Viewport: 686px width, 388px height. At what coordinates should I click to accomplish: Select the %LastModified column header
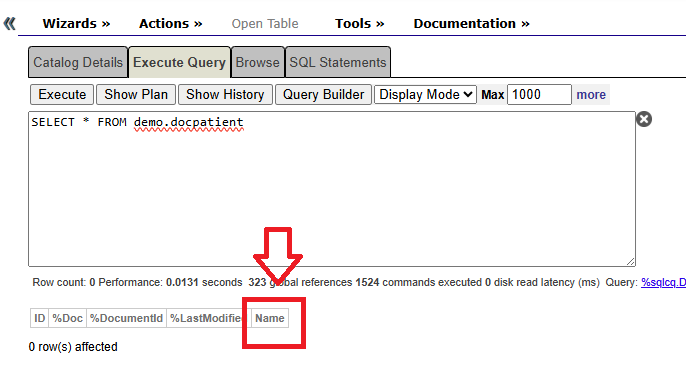(x=208, y=318)
